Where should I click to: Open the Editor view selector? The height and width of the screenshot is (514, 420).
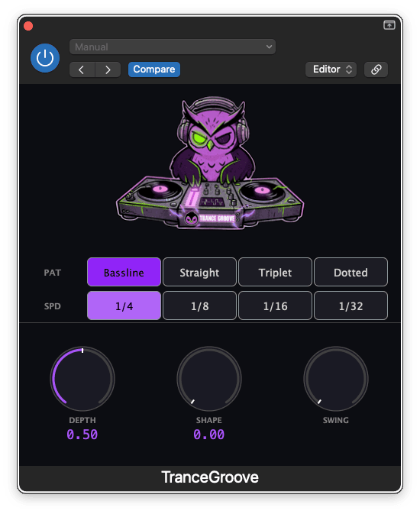331,70
